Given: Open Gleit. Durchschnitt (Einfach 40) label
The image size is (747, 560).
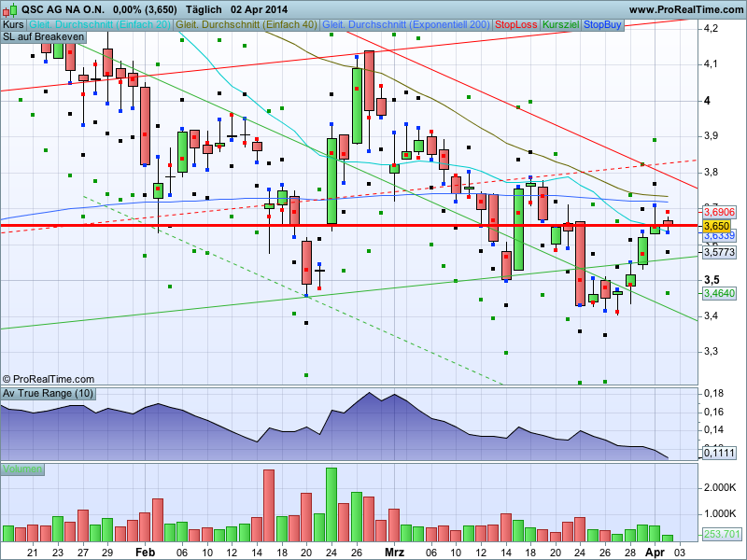Looking at the screenshot, I should [x=247, y=25].
